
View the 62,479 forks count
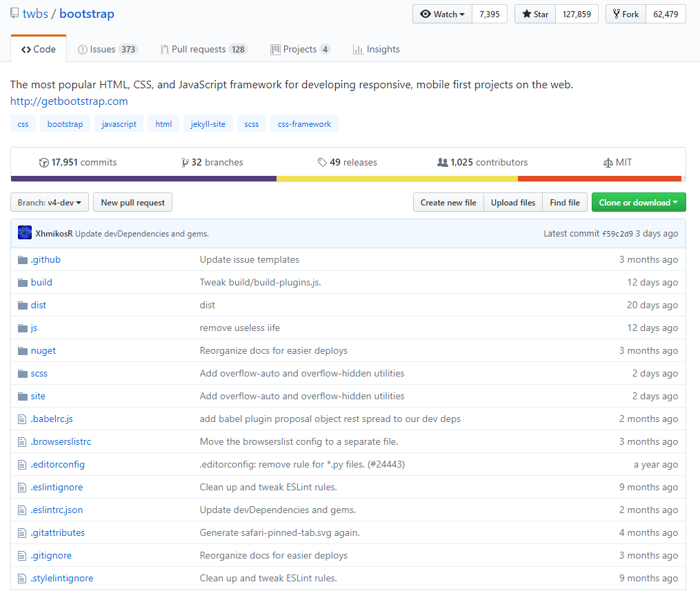[x=666, y=14]
